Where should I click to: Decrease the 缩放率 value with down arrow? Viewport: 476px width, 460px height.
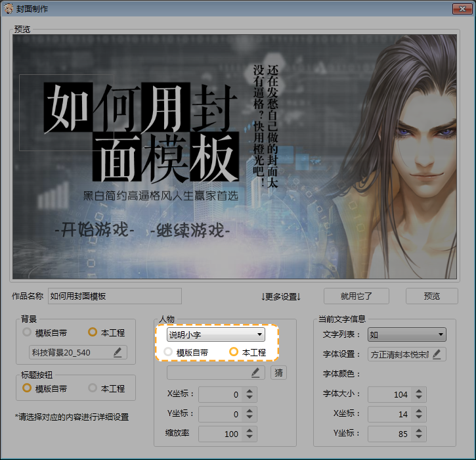(x=249, y=438)
